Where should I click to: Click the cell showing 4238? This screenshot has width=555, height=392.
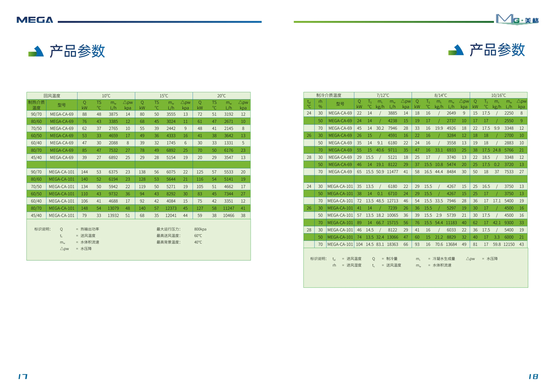pos(393,121)
